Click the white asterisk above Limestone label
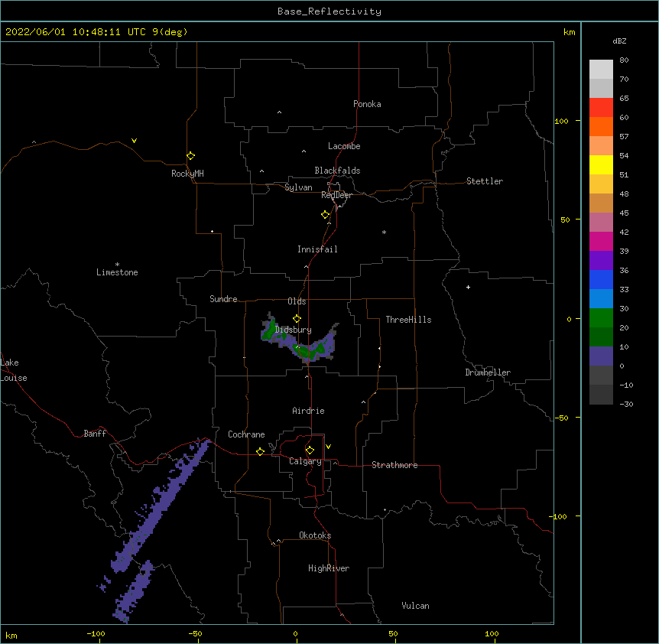Image resolution: width=659 pixels, height=644 pixels. (117, 265)
